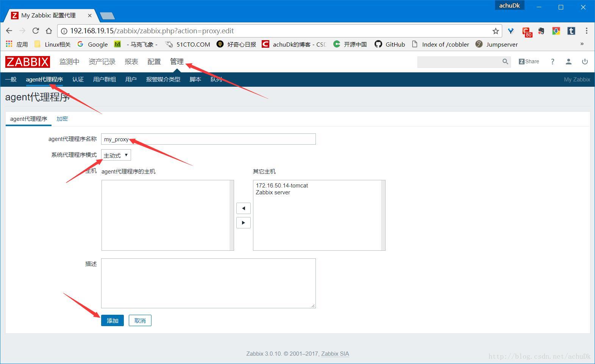Click the ZABBIX logo
The image size is (595, 364).
28,62
